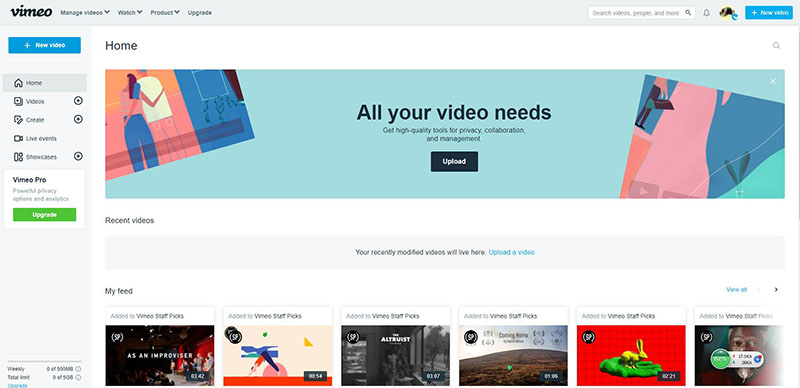This screenshot has width=800, height=388.
Task: Click the Showcases icon in sidebar
Action: 18,157
